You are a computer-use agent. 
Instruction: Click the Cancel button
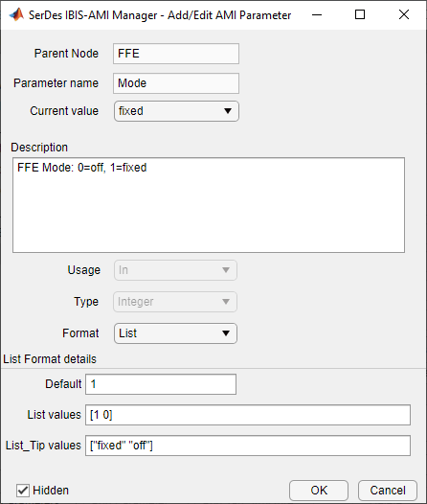[388, 491]
